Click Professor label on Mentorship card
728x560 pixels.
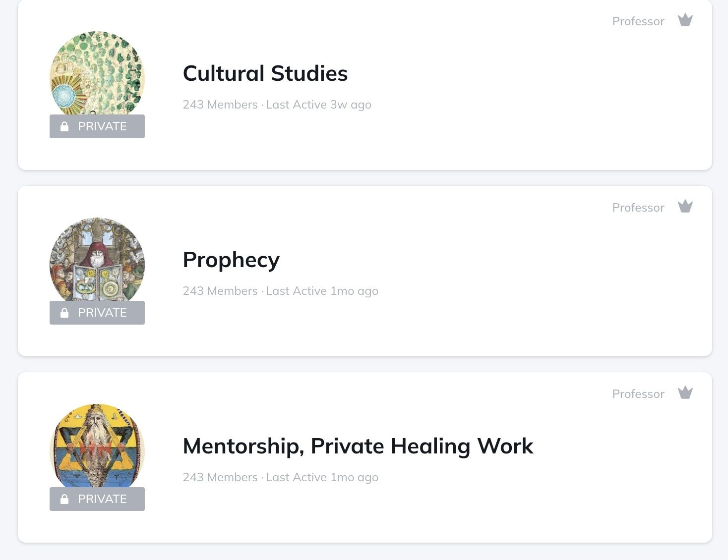[x=638, y=394]
